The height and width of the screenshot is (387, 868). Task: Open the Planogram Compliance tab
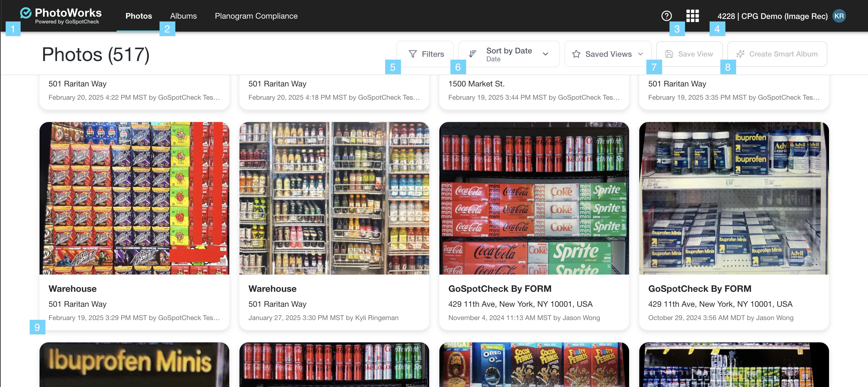coord(256,16)
